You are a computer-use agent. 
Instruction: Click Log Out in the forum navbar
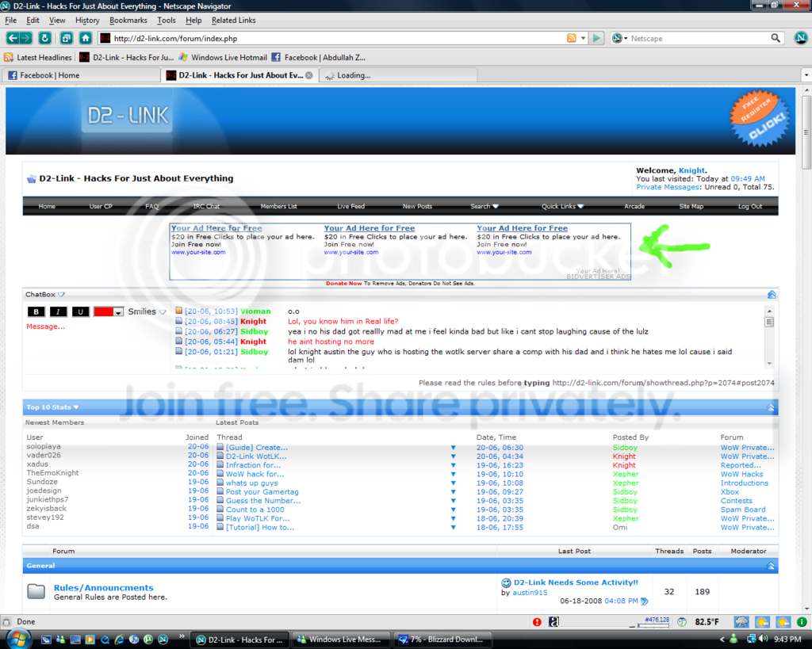click(750, 206)
